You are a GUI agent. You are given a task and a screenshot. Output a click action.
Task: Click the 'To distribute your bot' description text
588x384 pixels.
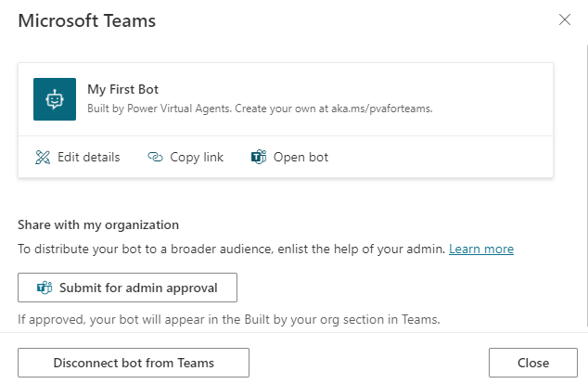pyautogui.click(x=231, y=249)
